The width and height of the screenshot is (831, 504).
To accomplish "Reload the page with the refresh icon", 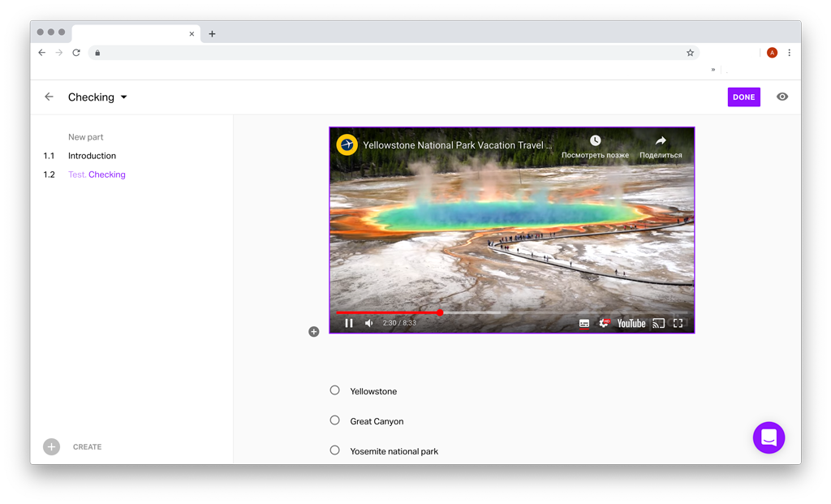I will coord(76,53).
